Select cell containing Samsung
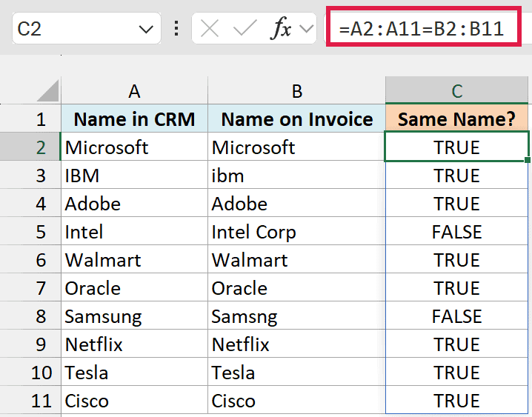 pos(134,316)
